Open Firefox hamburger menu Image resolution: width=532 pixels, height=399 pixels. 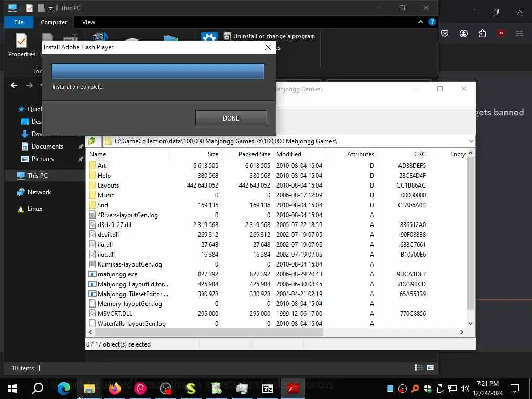coord(520,33)
